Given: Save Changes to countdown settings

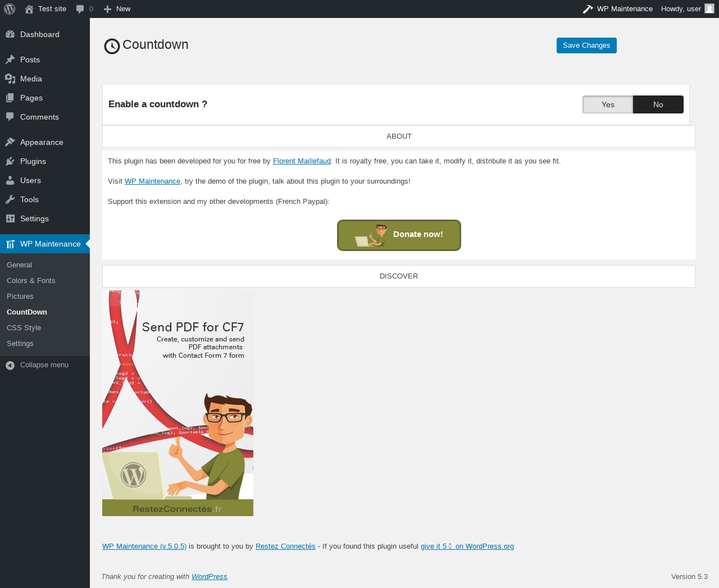Looking at the screenshot, I should pos(586,45).
